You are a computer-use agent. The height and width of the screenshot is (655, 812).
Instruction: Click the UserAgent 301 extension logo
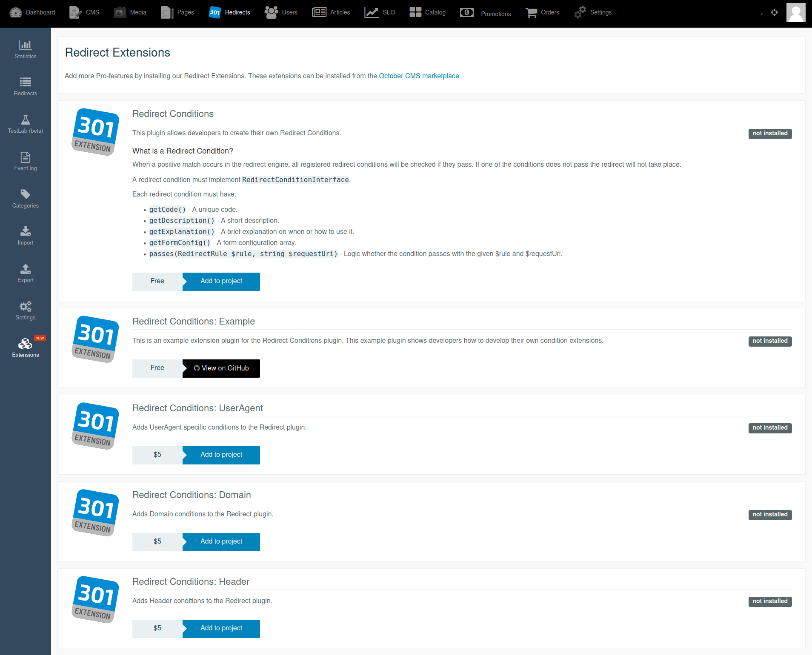pyautogui.click(x=95, y=426)
